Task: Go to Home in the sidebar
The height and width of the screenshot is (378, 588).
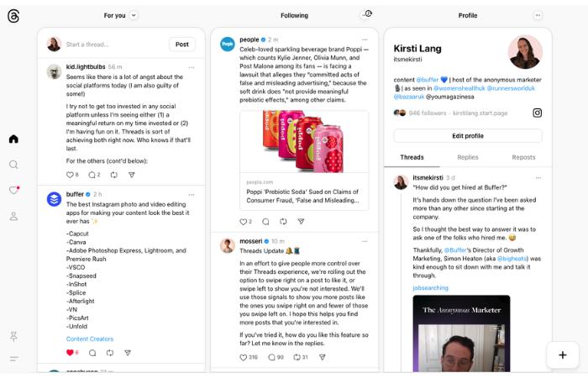Action: (13, 139)
